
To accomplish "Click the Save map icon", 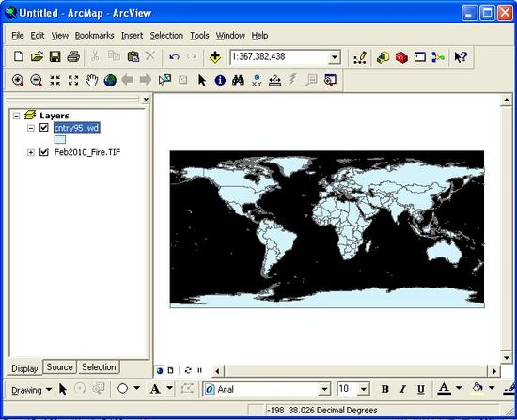I will pyautogui.click(x=55, y=56).
